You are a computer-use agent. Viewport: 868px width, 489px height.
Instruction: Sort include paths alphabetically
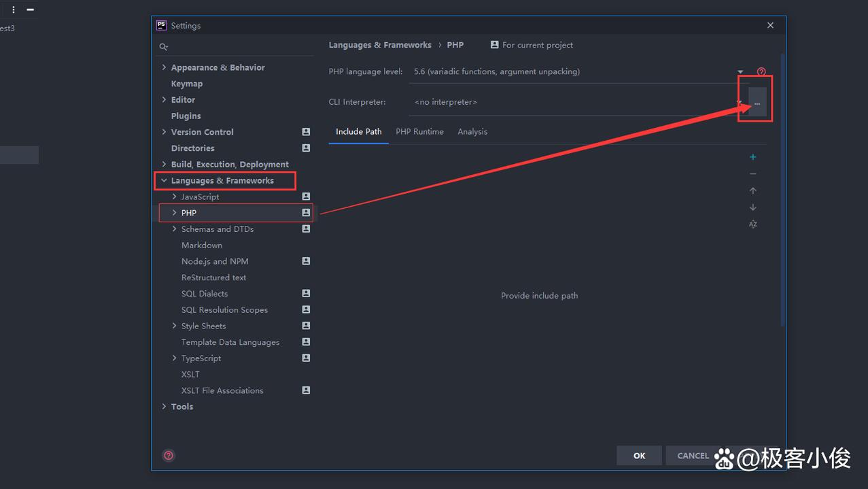(x=752, y=224)
